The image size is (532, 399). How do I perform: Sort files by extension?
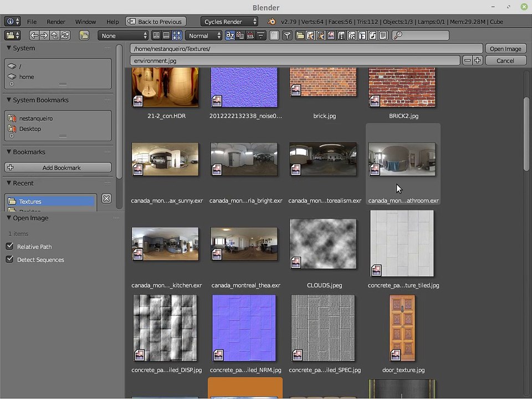[x=240, y=35]
